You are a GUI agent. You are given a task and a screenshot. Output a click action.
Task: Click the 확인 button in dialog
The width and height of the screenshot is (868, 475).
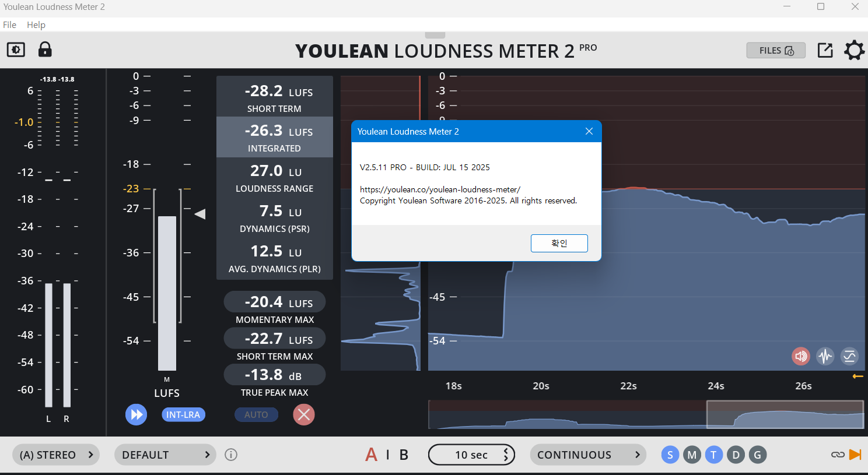click(x=559, y=243)
